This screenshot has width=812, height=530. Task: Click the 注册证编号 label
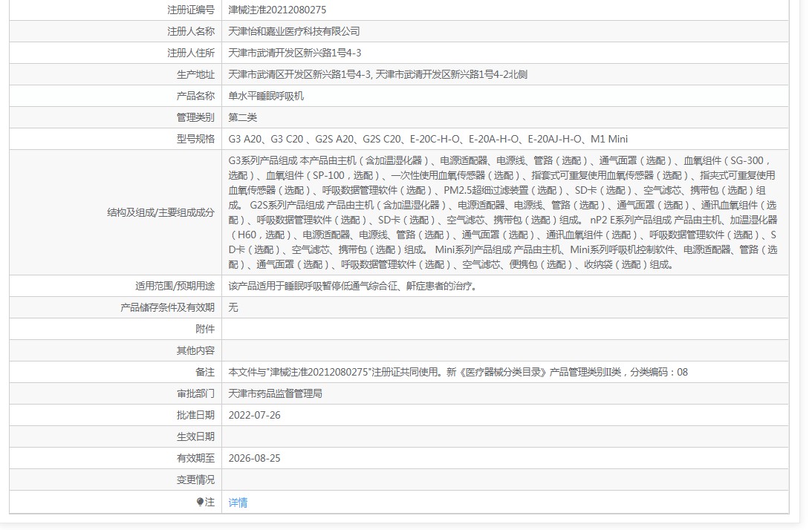(191, 10)
